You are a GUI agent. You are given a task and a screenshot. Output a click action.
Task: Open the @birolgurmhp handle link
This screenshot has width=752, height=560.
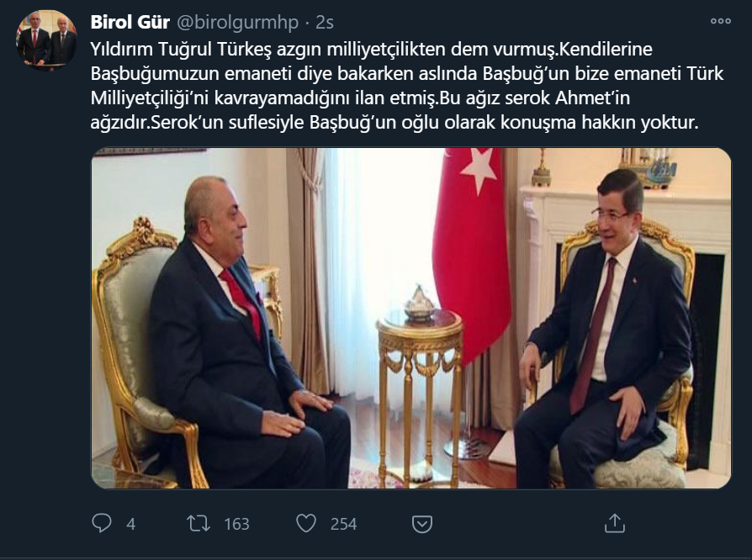click(238, 23)
